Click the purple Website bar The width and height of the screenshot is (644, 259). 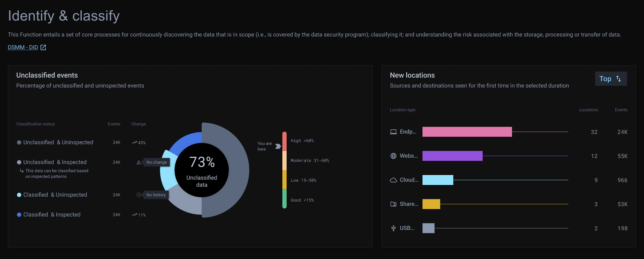point(452,156)
